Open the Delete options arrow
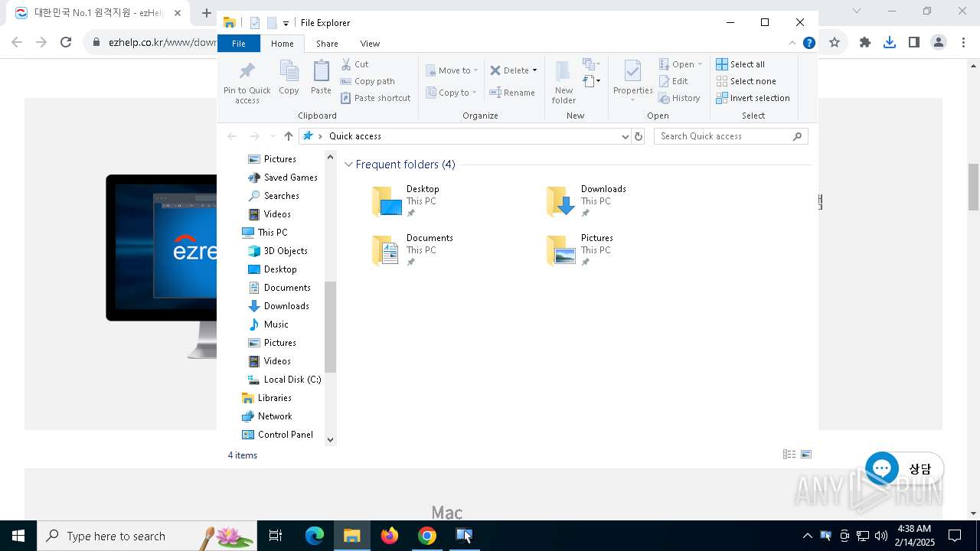Image resolution: width=980 pixels, height=551 pixels. click(534, 70)
